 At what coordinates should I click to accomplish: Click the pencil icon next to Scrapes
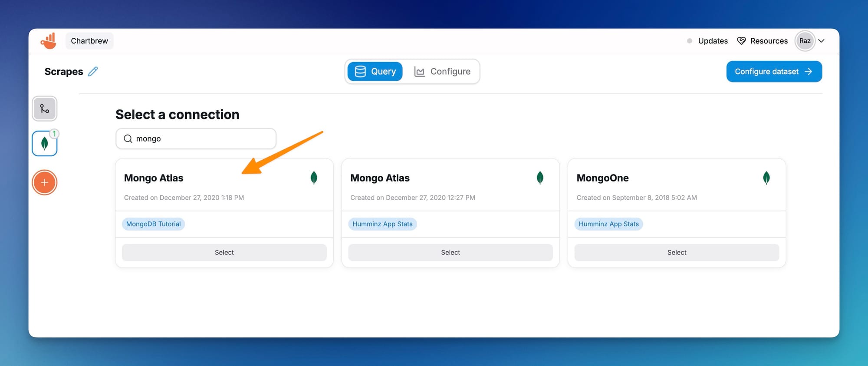click(x=93, y=72)
